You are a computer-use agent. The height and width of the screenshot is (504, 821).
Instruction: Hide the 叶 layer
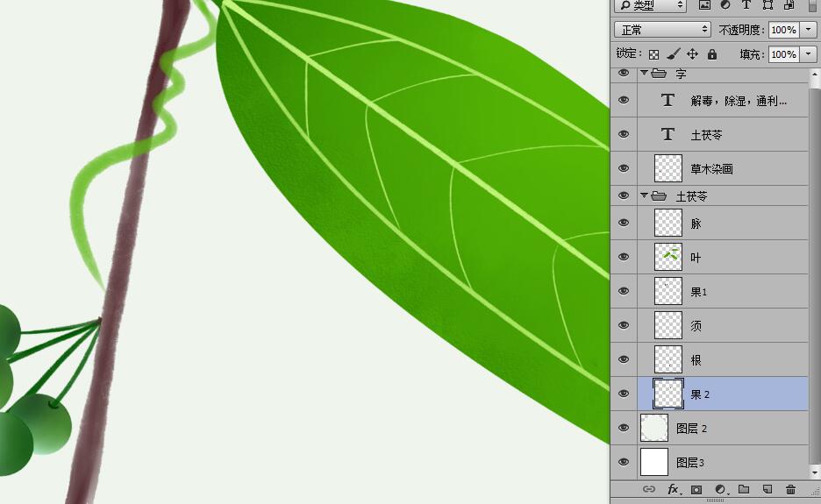tap(624, 257)
